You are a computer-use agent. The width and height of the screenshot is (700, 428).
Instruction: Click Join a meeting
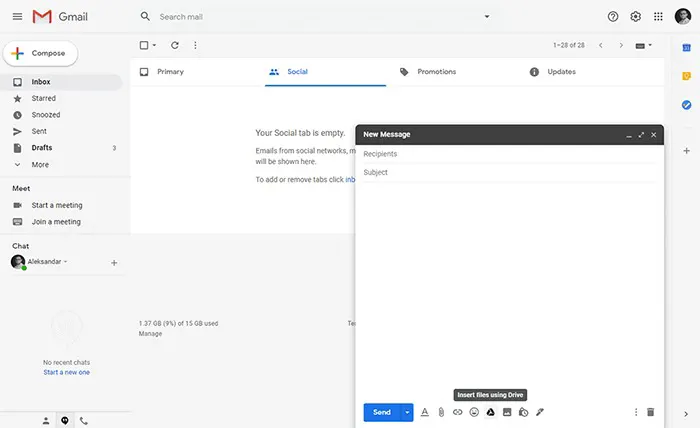point(56,222)
